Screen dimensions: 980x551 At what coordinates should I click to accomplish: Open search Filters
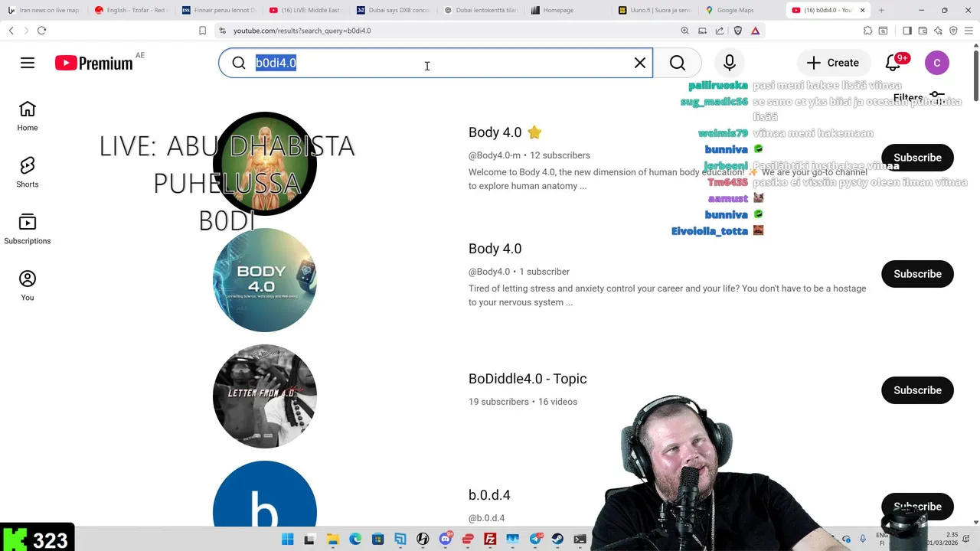(919, 97)
